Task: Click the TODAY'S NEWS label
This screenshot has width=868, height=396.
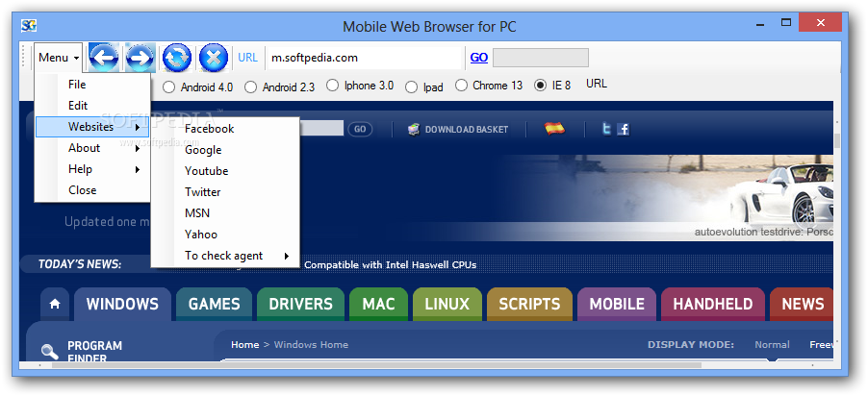Action: coord(80,264)
